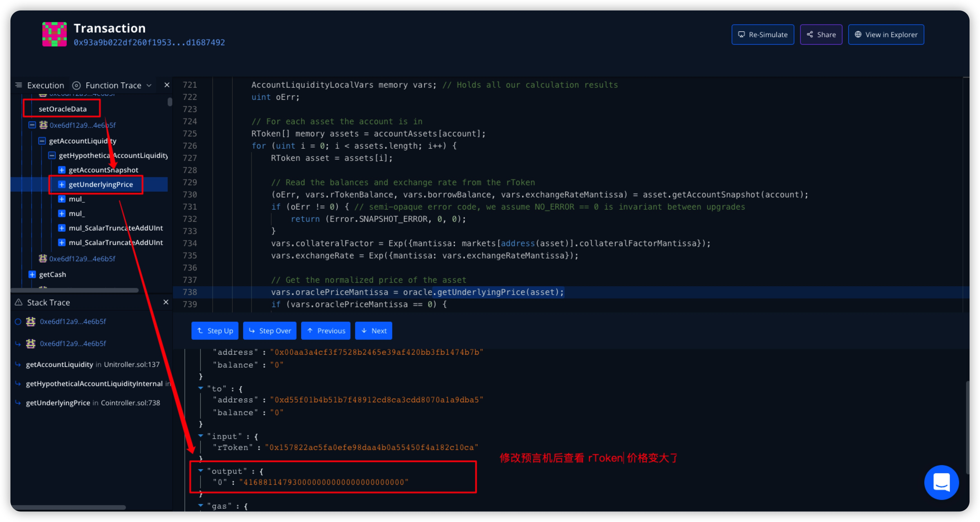Image resolution: width=980 pixels, height=522 pixels.
Task: Collapse the "output" JSON section
Action: 200,471
